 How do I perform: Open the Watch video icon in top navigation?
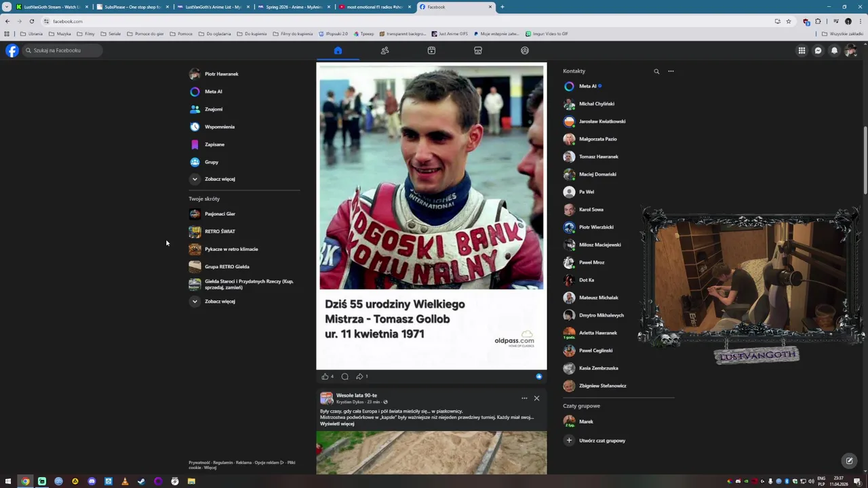431,50
